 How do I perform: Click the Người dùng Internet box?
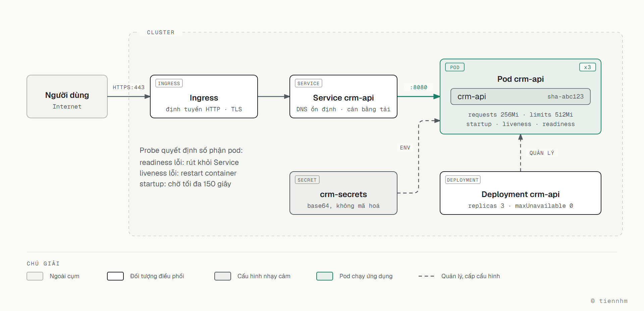pyautogui.click(x=67, y=97)
